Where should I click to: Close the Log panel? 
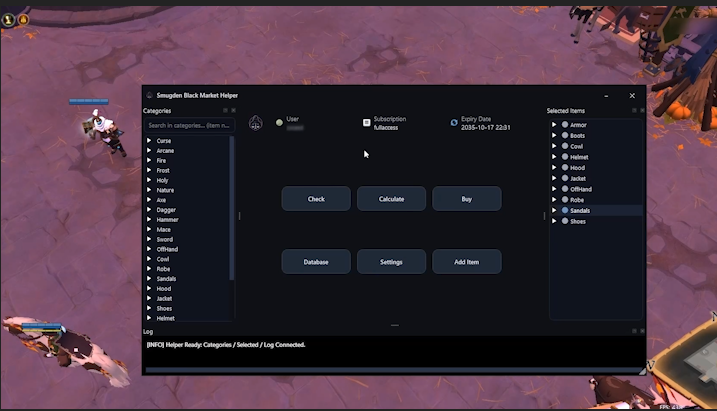[641, 330]
